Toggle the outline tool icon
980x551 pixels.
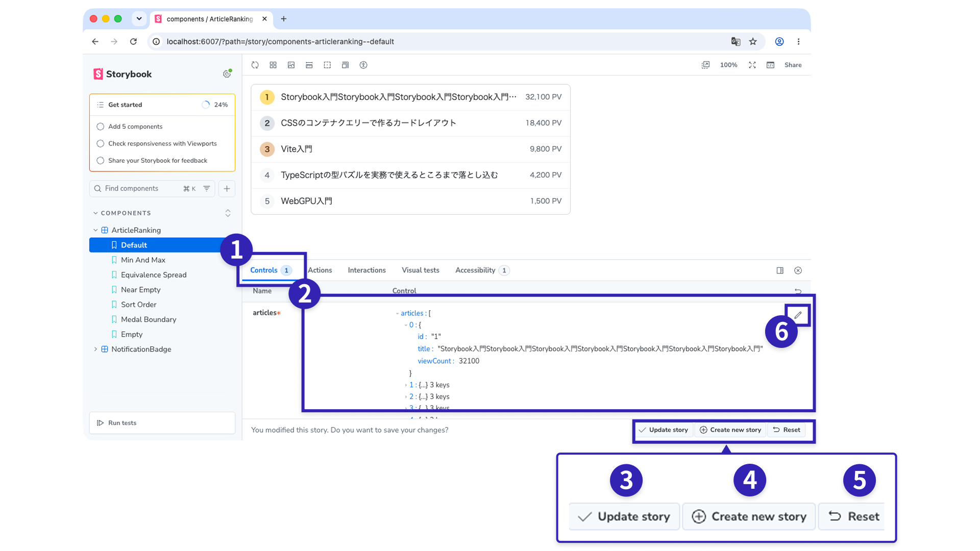pyautogui.click(x=327, y=65)
